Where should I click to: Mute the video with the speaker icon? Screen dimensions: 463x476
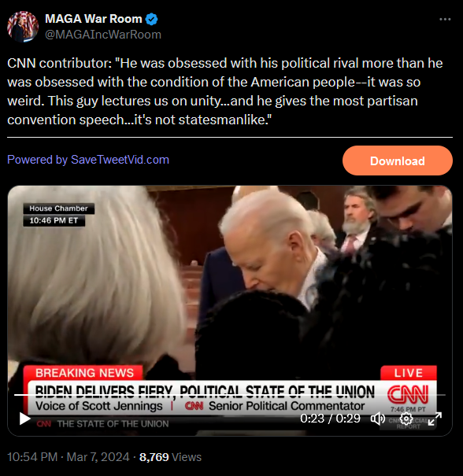click(x=378, y=419)
